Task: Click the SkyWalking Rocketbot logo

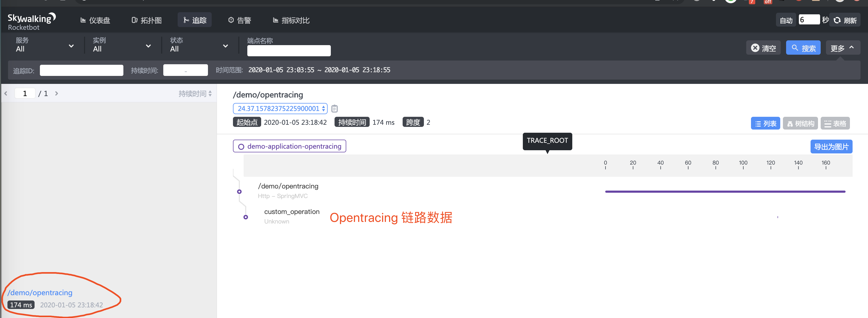Action: click(31, 22)
